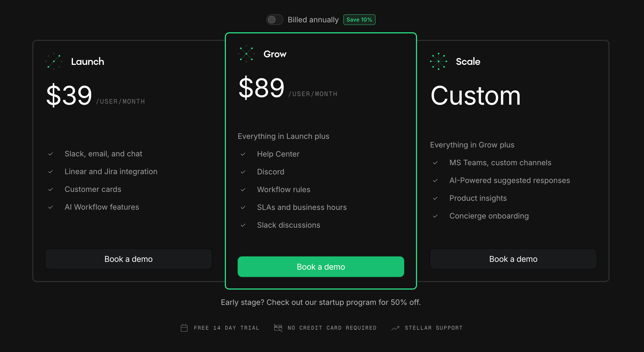Click the checkmark next to Discord
Screen dimensions: 644x352
[243, 172]
